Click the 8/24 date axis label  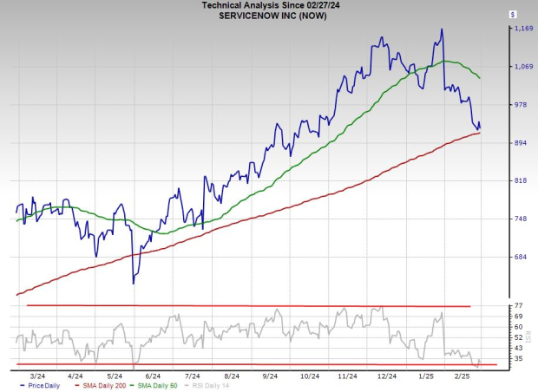point(232,376)
